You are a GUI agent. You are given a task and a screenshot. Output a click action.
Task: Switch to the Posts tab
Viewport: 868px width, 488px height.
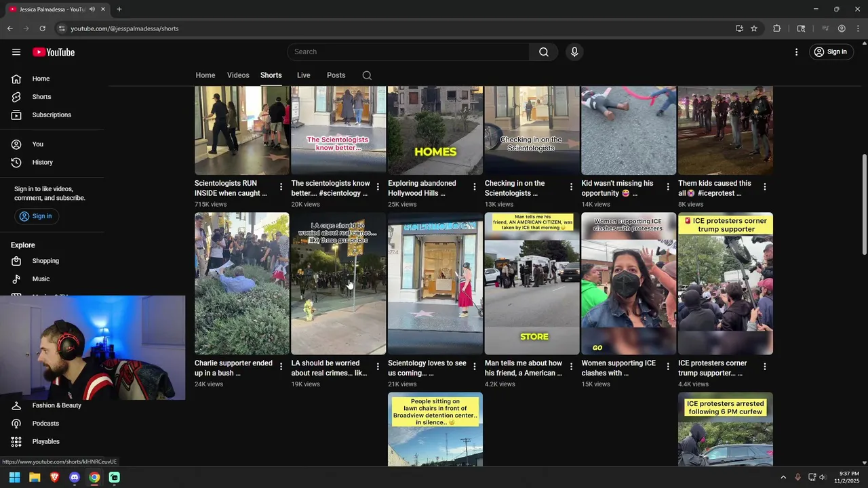click(336, 75)
